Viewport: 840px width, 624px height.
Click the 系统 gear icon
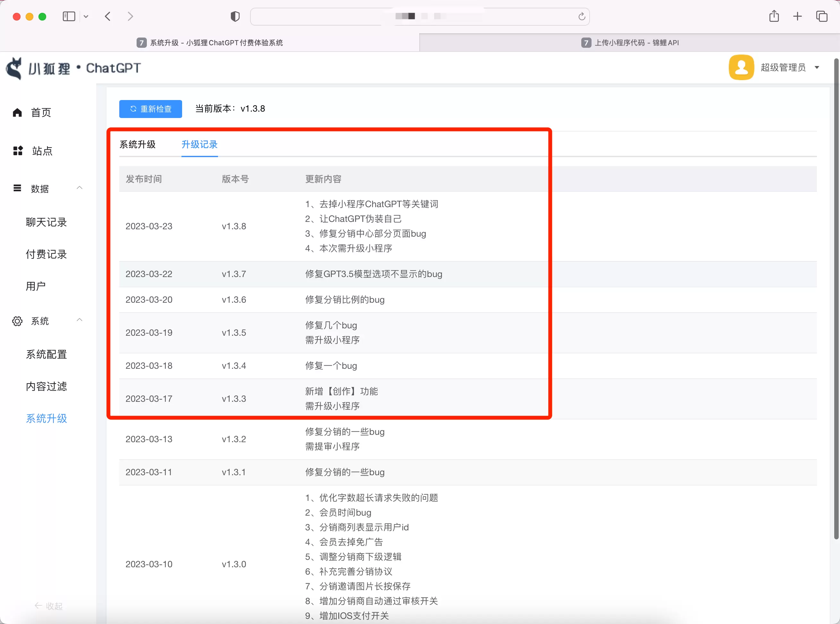pyautogui.click(x=17, y=321)
